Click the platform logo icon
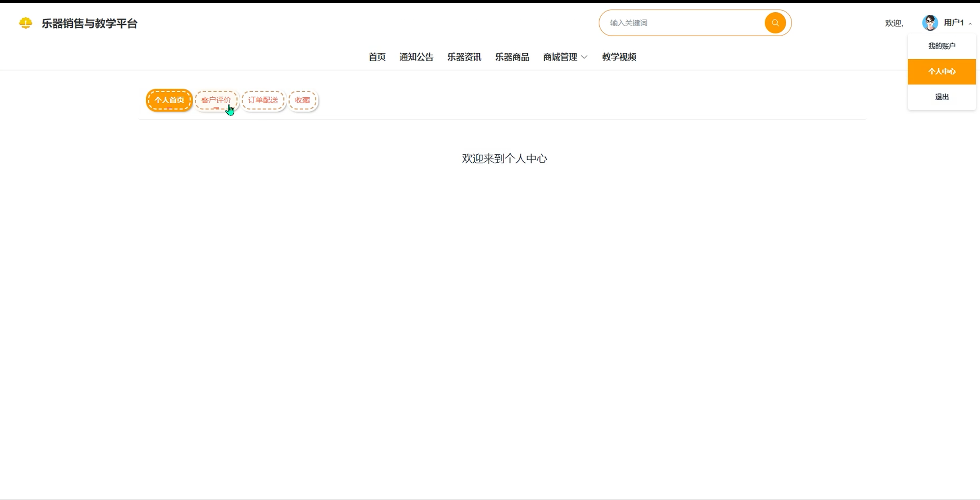 pos(26,23)
